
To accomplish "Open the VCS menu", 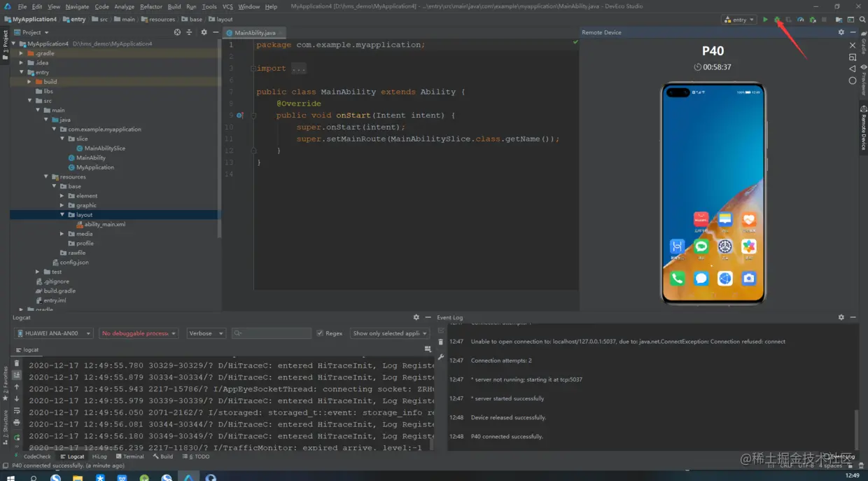I will coord(227,6).
